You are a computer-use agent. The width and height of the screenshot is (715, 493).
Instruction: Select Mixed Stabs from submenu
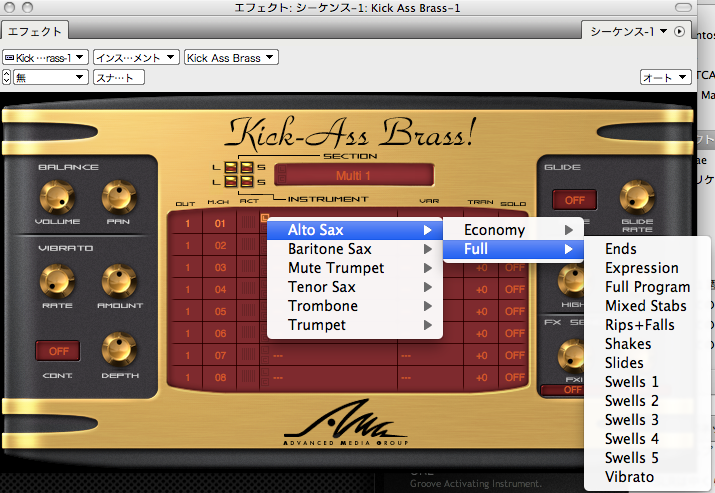pyautogui.click(x=648, y=306)
